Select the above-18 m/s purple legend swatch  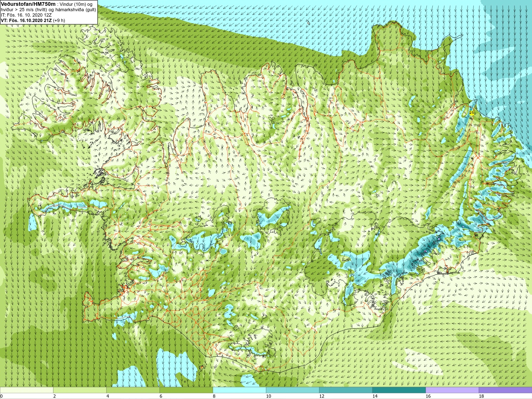point(505,390)
